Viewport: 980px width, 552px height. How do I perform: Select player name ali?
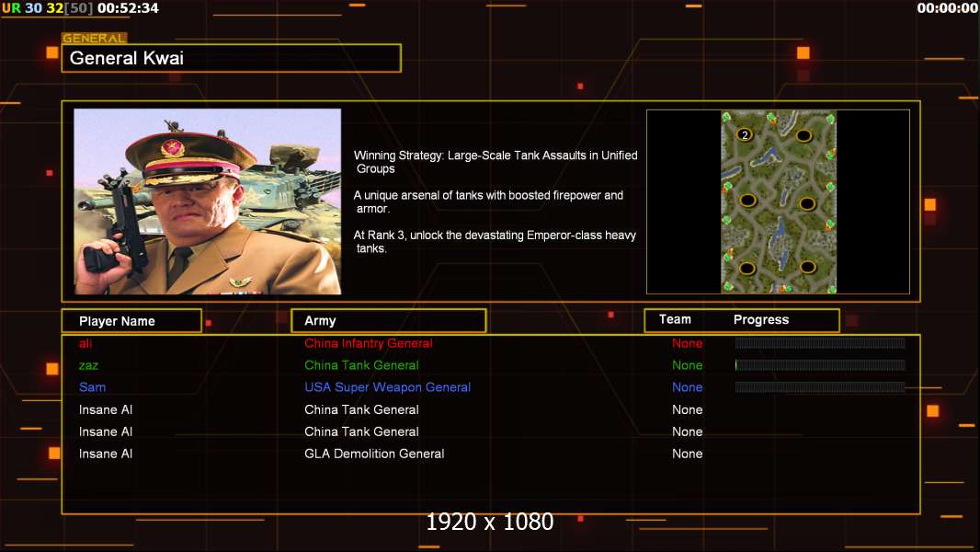point(85,343)
